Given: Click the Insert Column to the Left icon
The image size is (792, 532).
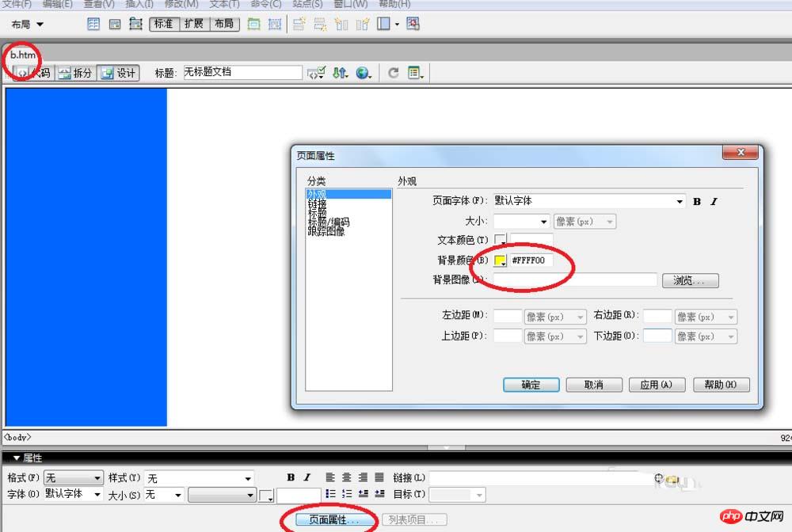Looking at the screenshot, I should point(341,24).
